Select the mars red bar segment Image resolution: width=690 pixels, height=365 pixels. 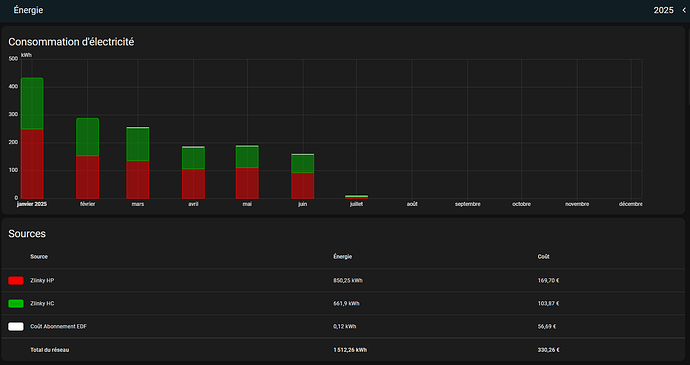coord(138,180)
